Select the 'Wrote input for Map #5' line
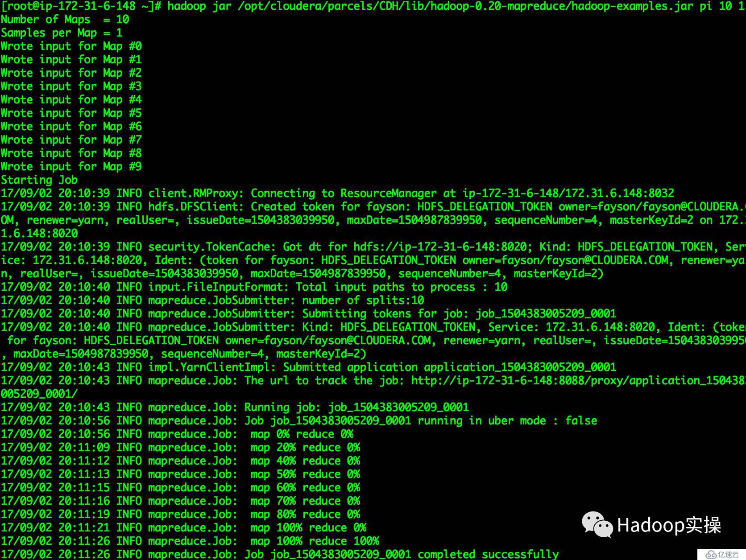The width and height of the screenshot is (746, 560). point(71,113)
